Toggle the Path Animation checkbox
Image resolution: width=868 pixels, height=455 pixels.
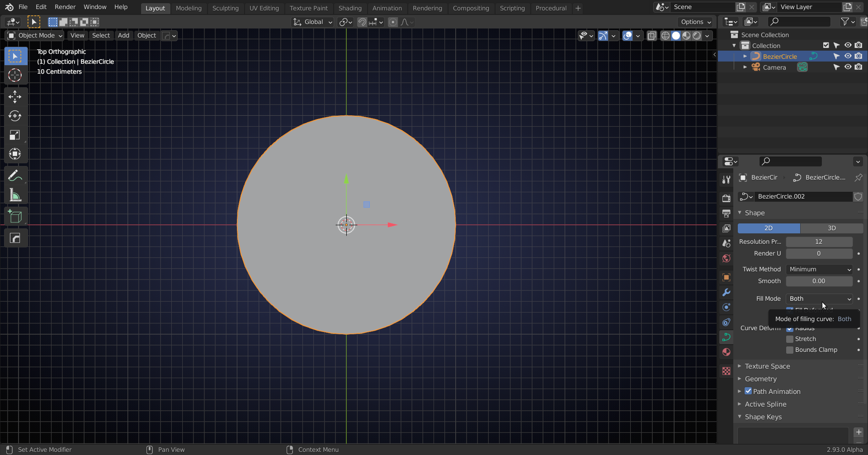(748, 391)
